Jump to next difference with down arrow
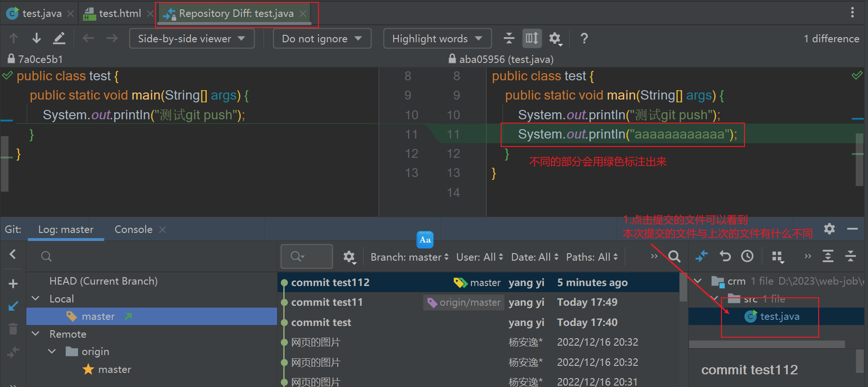Screen dimensions: 868x387 point(36,39)
